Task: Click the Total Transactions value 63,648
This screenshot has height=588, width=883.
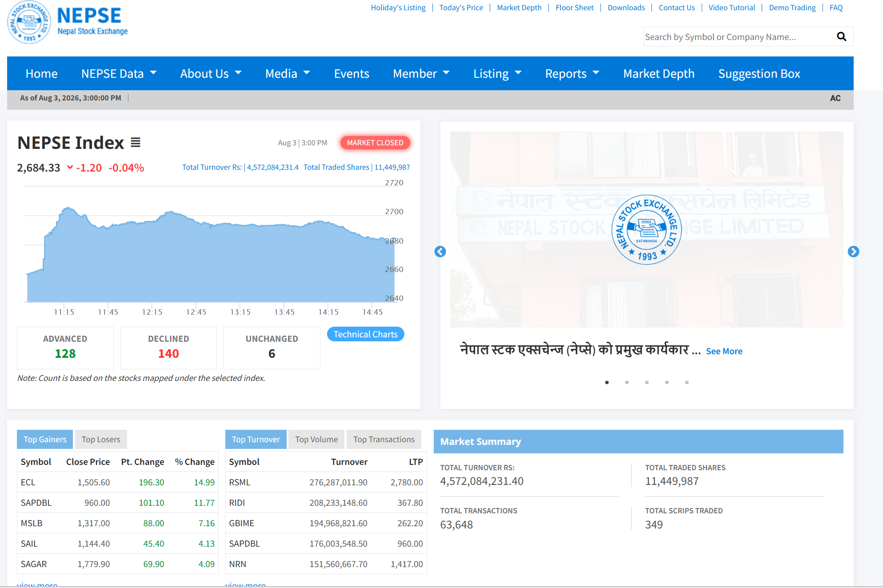Action: coord(456,525)
